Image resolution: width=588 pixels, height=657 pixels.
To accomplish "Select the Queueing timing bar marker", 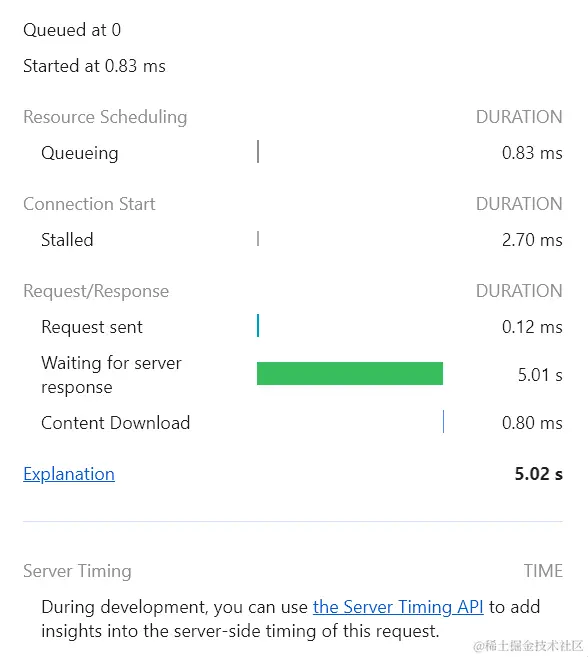I will click(x=258, y=152).
